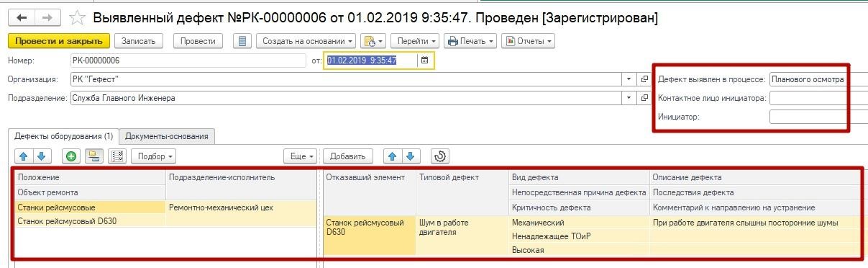Click the Объект ремонта column header
Image resolution: width=868 pixels, height=268 pixels.
(x=91, y=192)
